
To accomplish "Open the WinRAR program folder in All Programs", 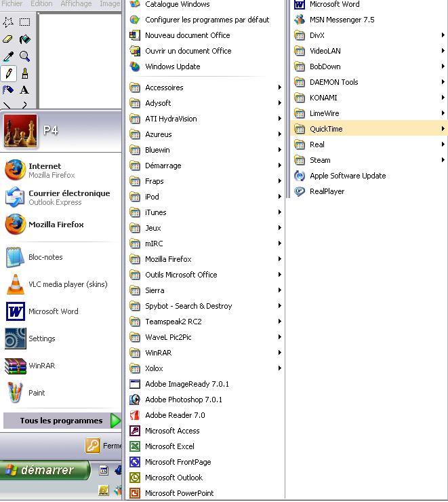I will coord(205,353).
